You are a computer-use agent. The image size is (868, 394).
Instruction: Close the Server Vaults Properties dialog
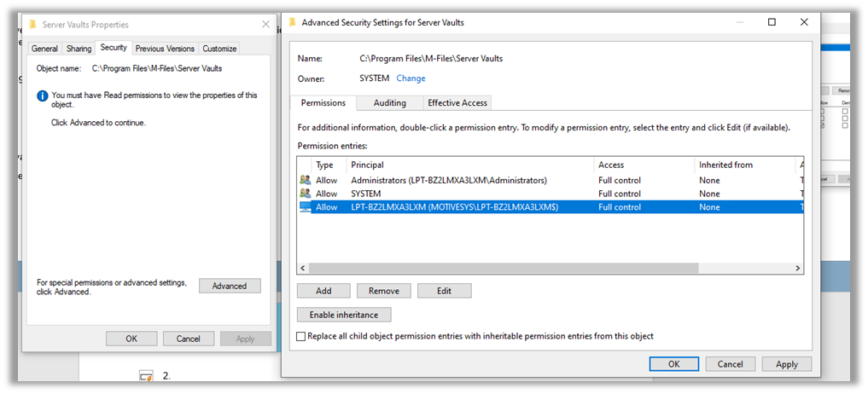tap(265, 25)
